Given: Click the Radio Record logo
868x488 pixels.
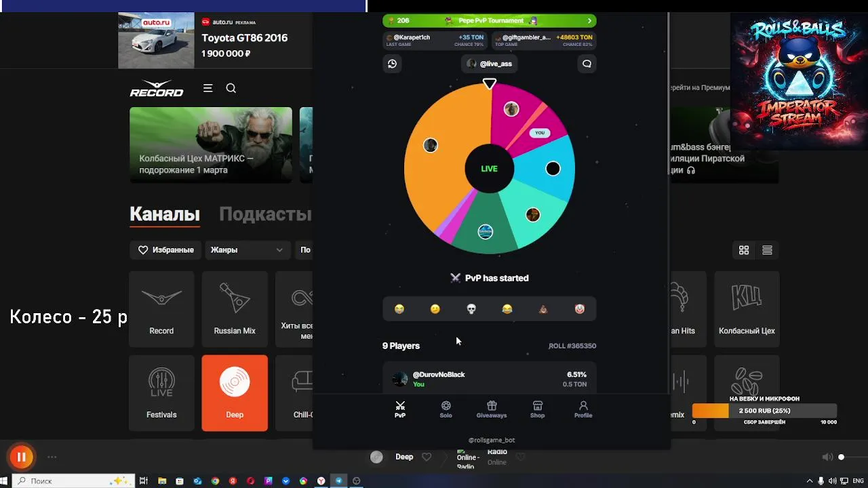Looking at the screenshot, I should [157, 88].
